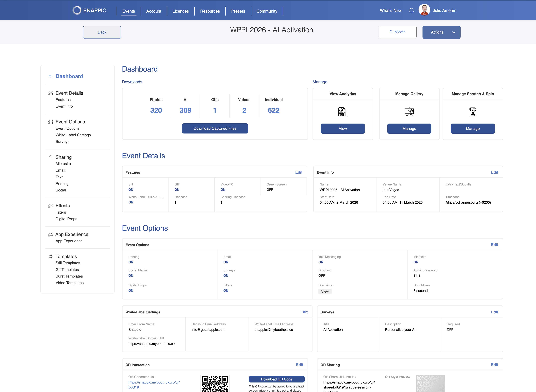This screenshot has width=536, height=392.
Task: Click the Manage Gallery picture icon
Action: pos(409,112)
